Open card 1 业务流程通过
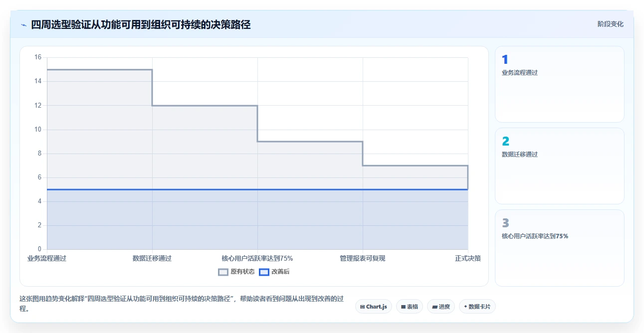644x333 pixels. [x=559, y=84]
